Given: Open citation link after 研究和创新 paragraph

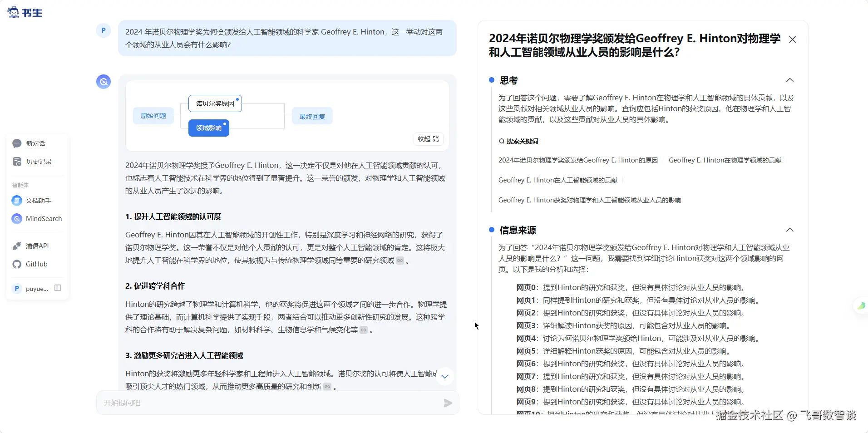Looking at the screenshot, I should tap(327, 387).
